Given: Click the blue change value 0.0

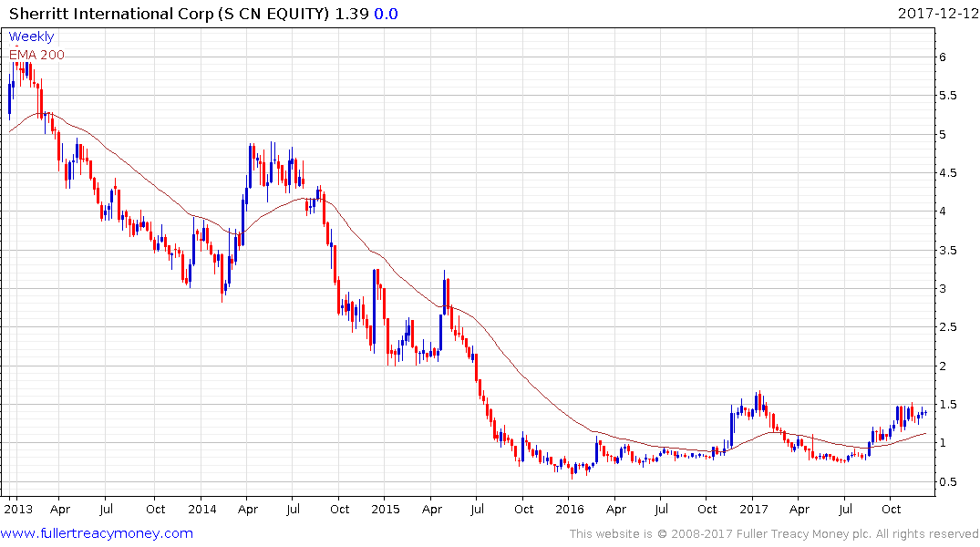Looking at the screenshot, I should (386, 14).
